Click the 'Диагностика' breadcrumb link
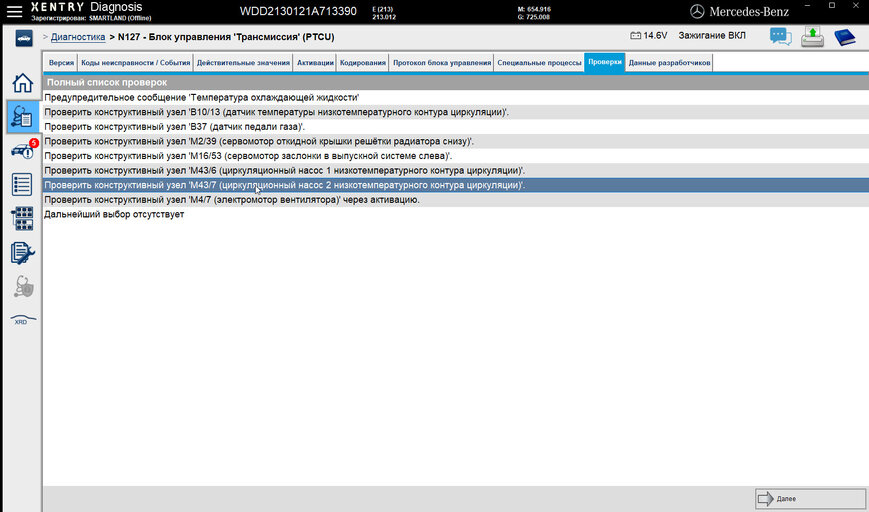The image size is (869, 512). point(78,37)
